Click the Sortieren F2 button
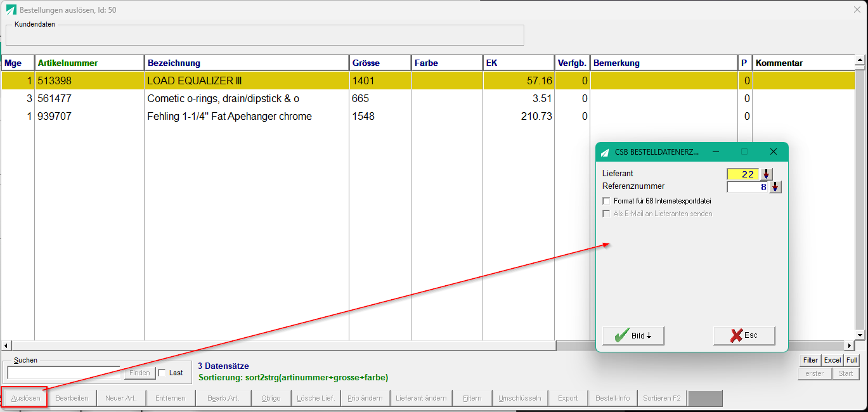This screenshot has width=868, height=412. 662,398
